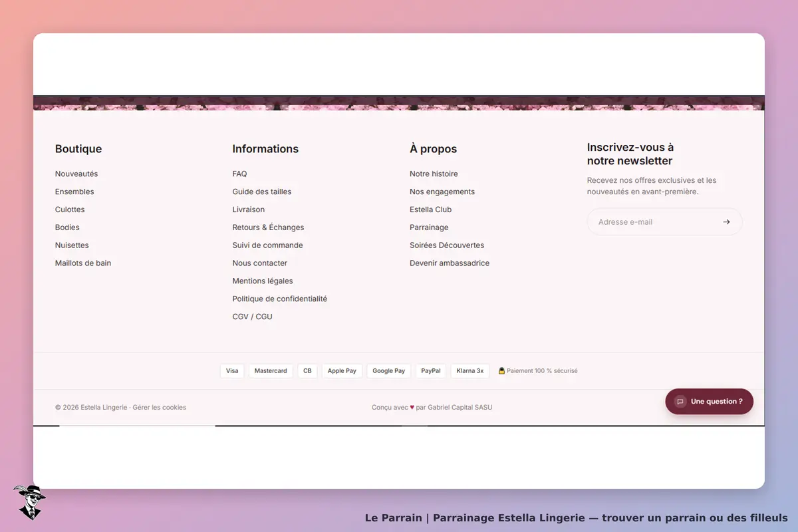Click Gabriel Capital SASU credit text
Viewport: 798px width, 532px height.
tap(460, 408)
